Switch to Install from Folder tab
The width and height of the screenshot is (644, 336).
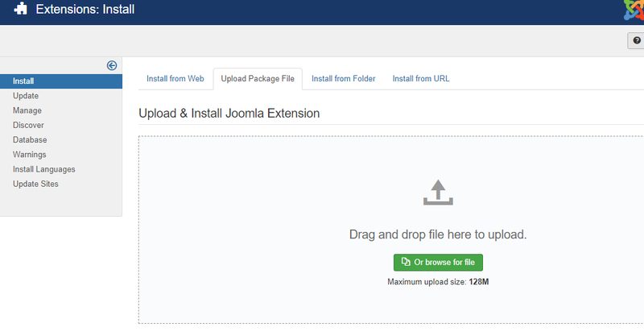[x=344, y=78]
